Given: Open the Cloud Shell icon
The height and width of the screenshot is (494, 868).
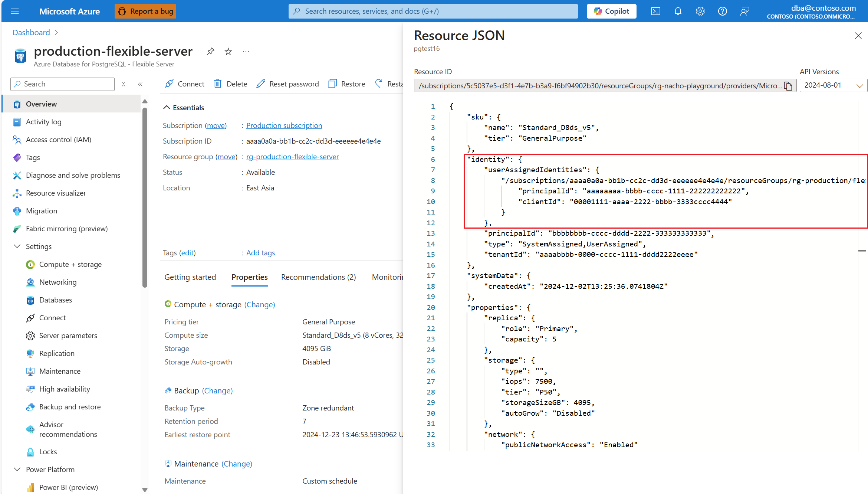Looking at the screenshot, I should coord(655,11).
